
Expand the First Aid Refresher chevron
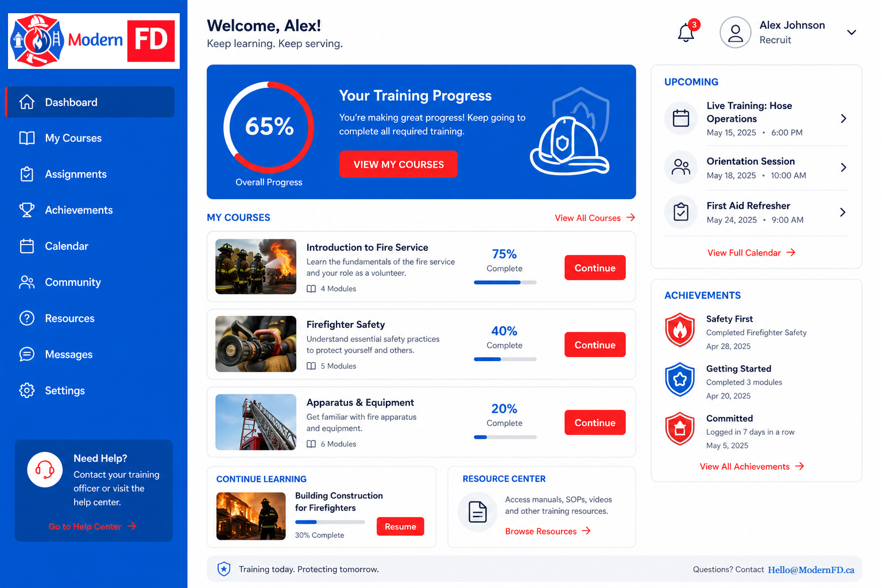(x=843, y=212)
